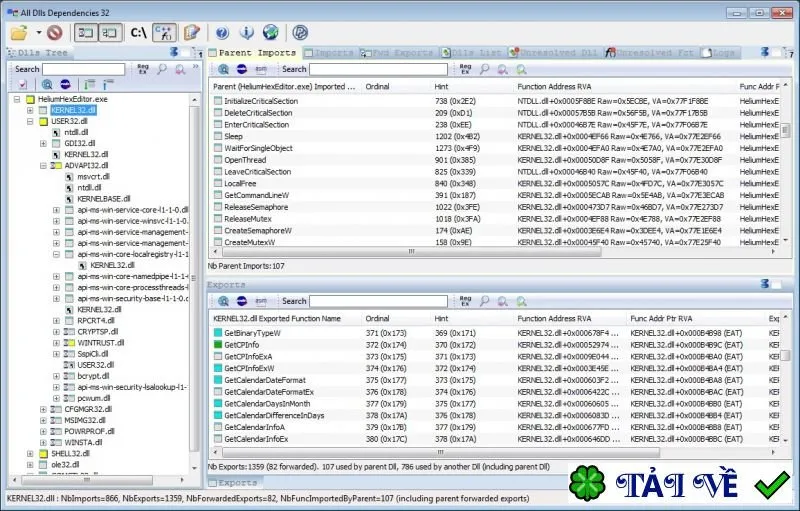Click the magnifier find icon in Dlls Tree search
Screen dimensions: 800x511
162,69
